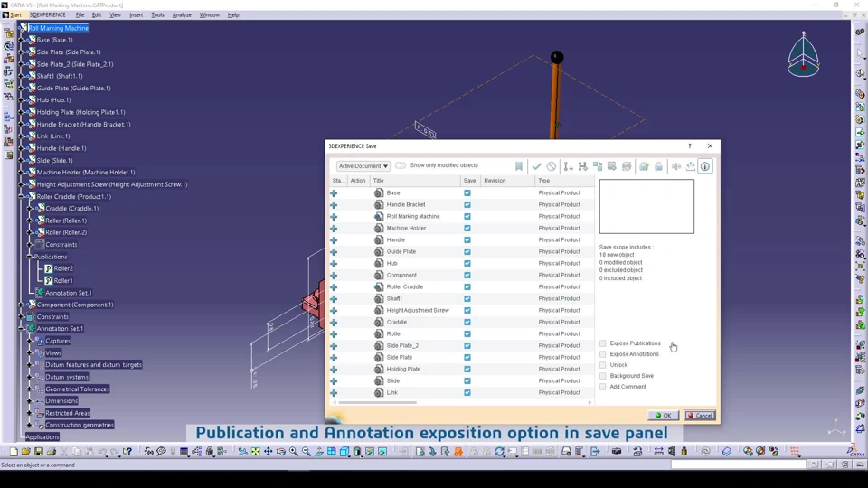Select the Roller2 publication in tree
This screenshot has width=868, height=488.
pyautogui.click(x=63, y=269)
